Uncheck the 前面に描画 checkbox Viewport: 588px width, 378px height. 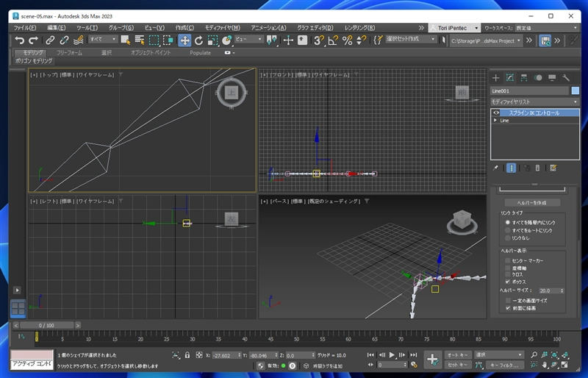coord(508,308)
